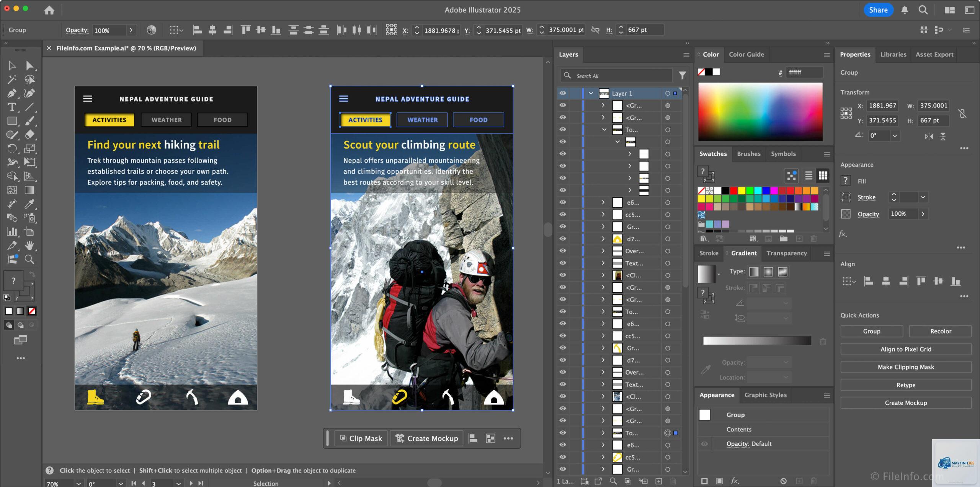This screenshot has height=487, width=980.
Task: Click constrain proportions link in Properties
Action: [x=962, y=113]
